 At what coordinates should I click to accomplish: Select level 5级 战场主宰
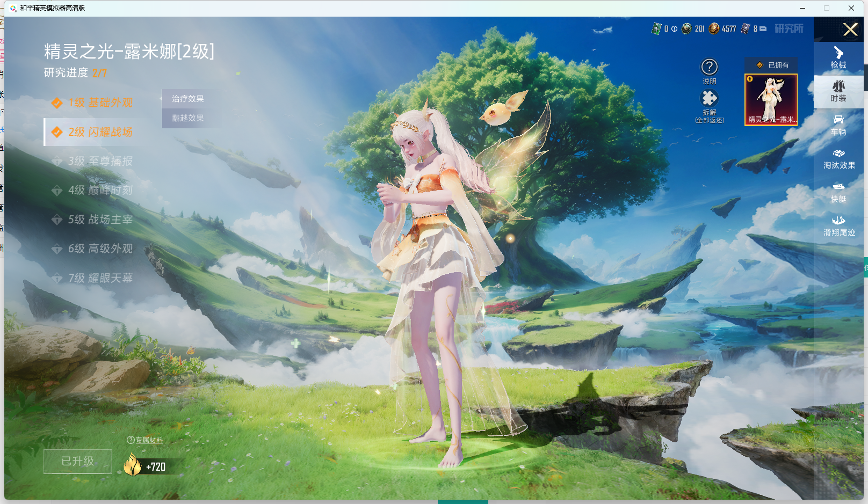pos(92,220)
